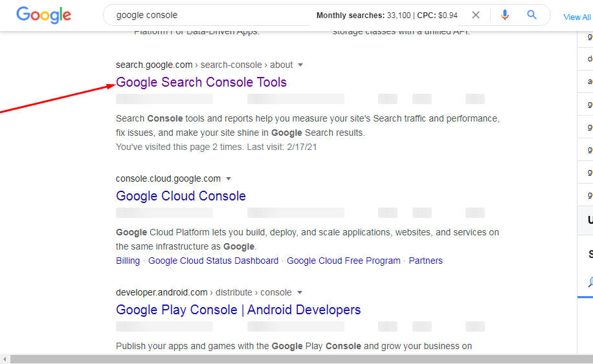Click the Partners sitelink
593x364 pixels.
[x=425, y=261]
